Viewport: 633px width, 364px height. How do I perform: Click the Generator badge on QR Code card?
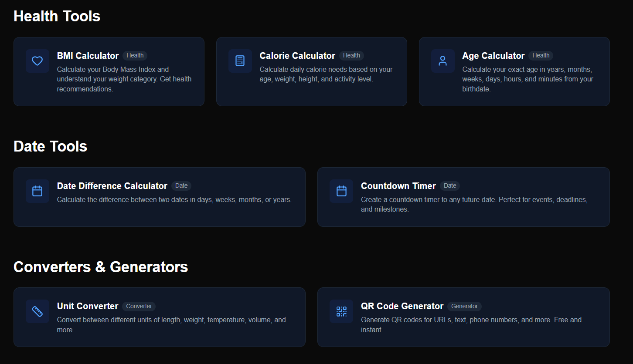pos(464,306)
